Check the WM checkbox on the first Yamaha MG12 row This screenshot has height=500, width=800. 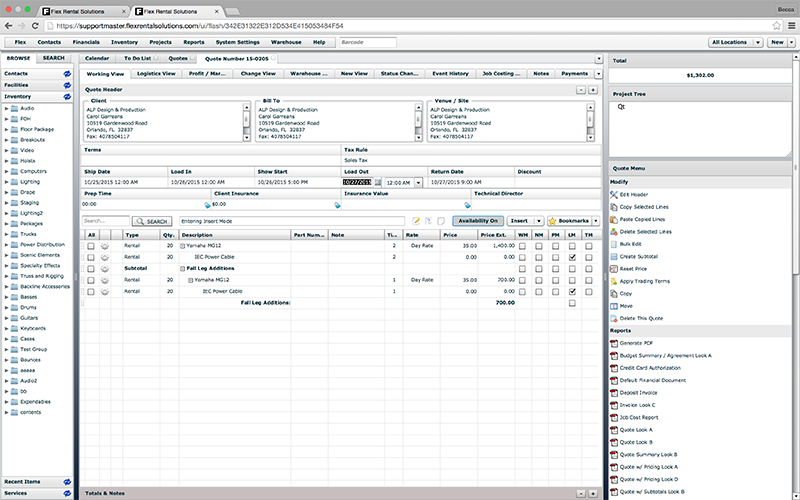[x=522, y=246]
